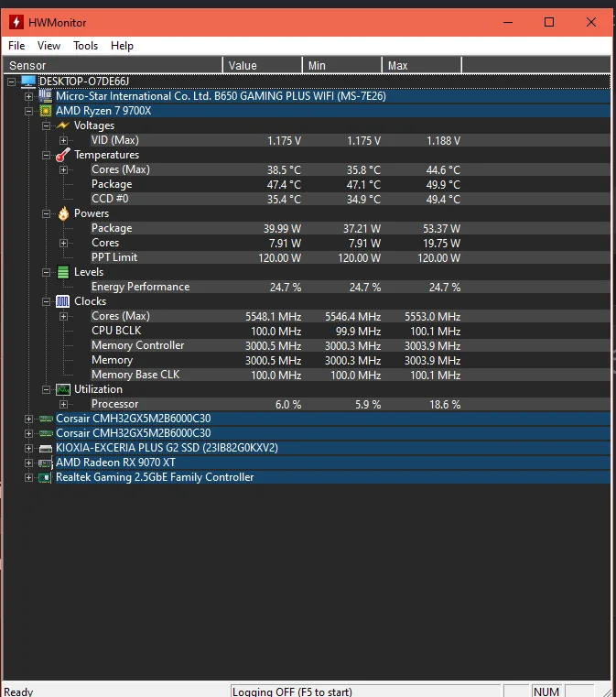Screen dimensions: 616x697
Task: Click the Radeon RX 9070 XT card icon
Action: (46, 463)
